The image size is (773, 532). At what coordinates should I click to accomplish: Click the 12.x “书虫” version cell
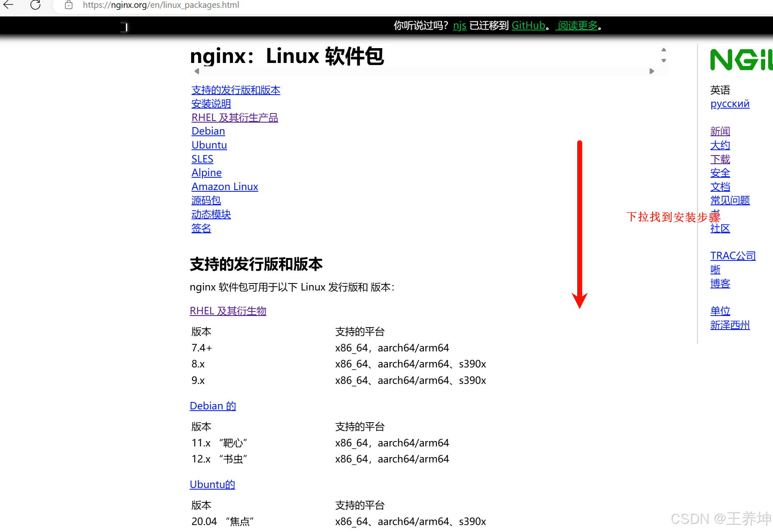219,459
